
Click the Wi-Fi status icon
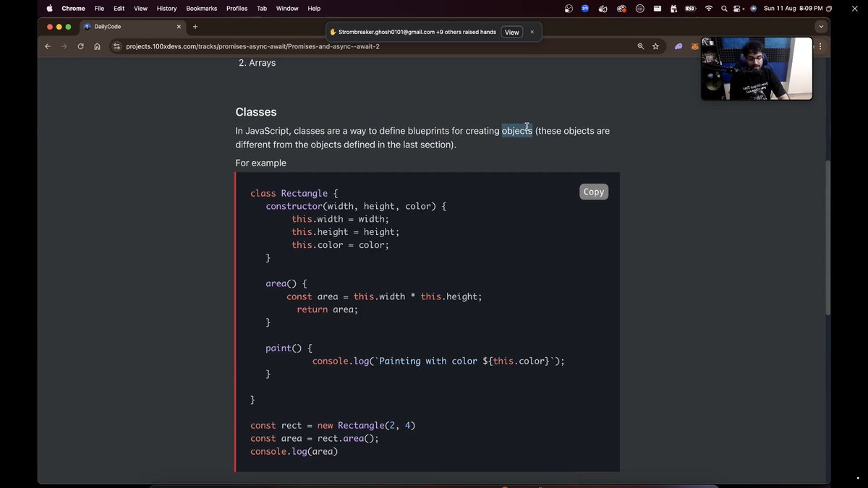point(708,8)
